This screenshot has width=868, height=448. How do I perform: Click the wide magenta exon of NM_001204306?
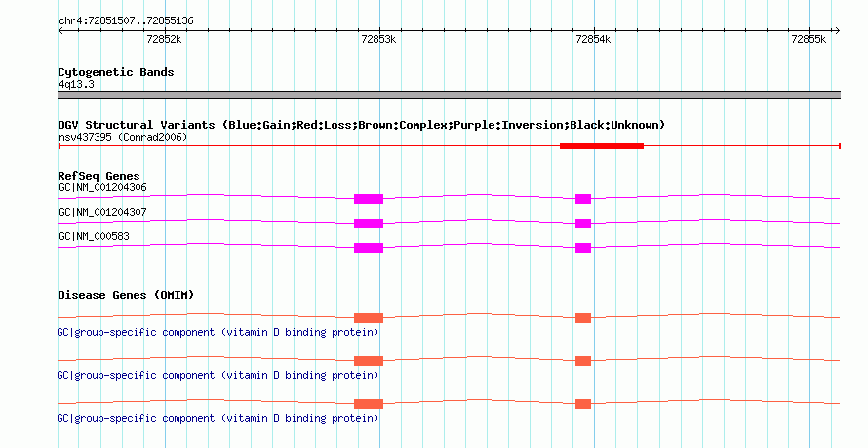click(369, 199)
